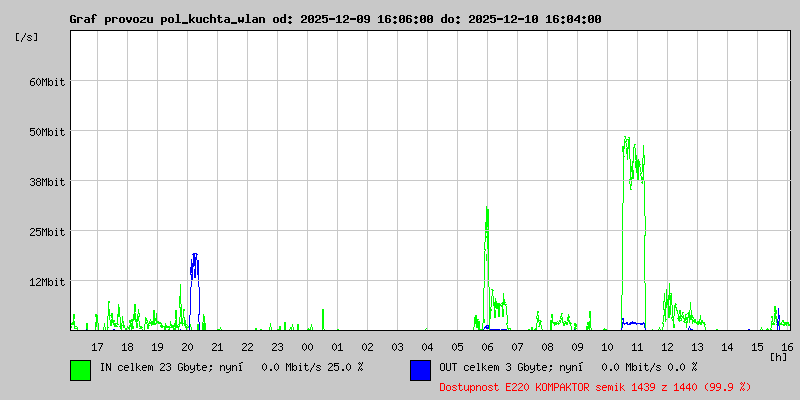The height and width of the screenshot is (400, 800).
Task: Click the '[h]' hour unit label
Action: pyautogui.click(x=779, y=357)
